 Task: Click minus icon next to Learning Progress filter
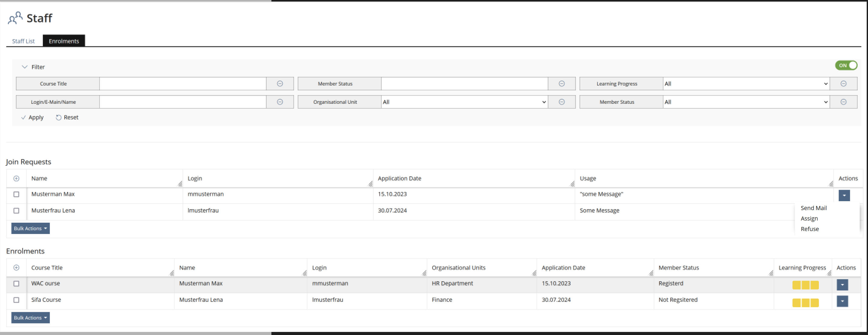(x=843, y=83)
